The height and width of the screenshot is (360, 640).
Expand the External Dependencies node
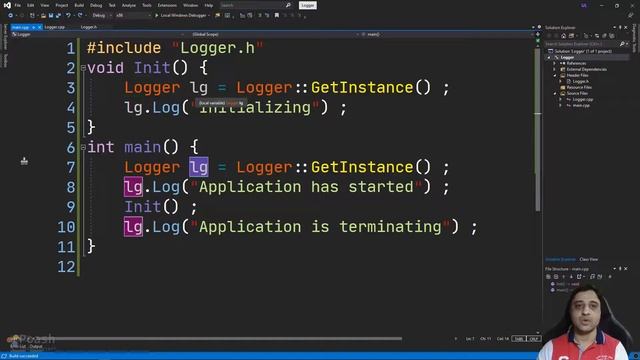(555, 70)
